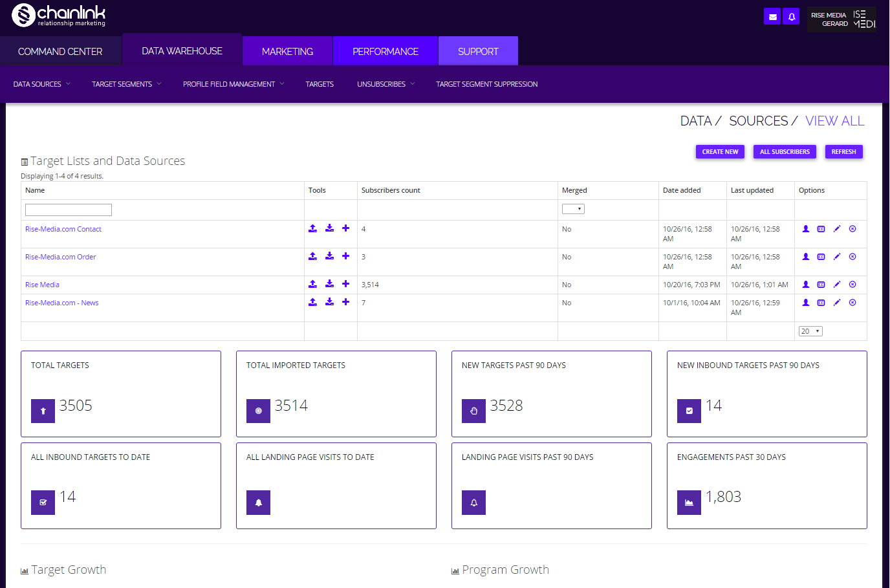Click card icon for Rise-Media.com Order row
This screenshot has width=890, height=588.
[x=821, y=256]
